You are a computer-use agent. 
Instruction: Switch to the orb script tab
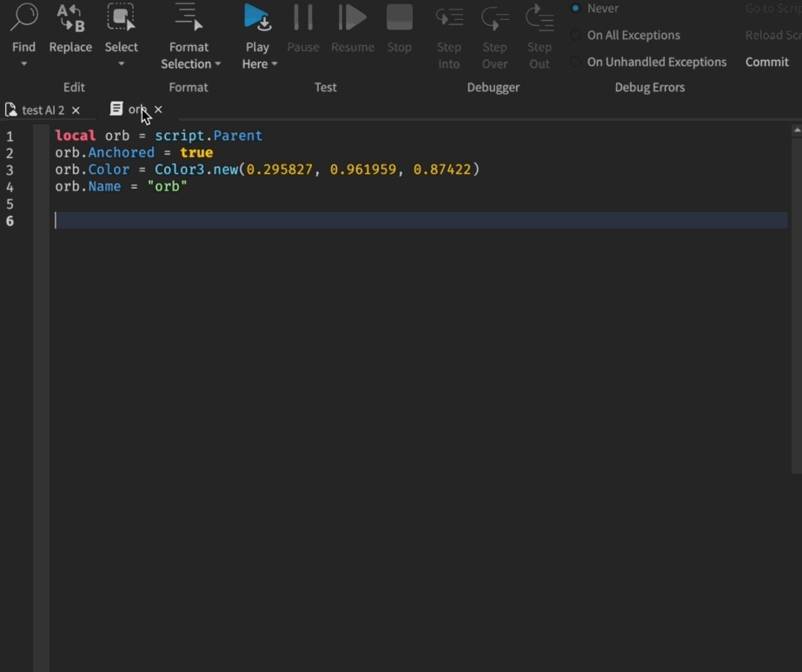click(x=130, y=110)
